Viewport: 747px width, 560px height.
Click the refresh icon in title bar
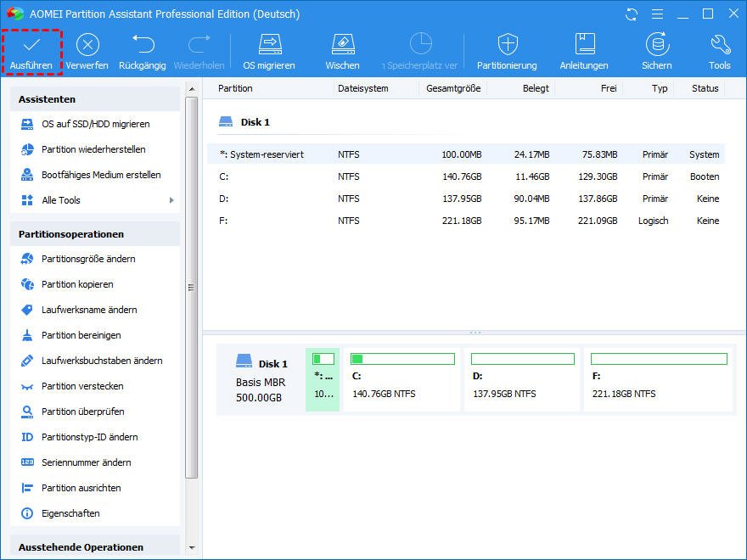pos(631,14)
